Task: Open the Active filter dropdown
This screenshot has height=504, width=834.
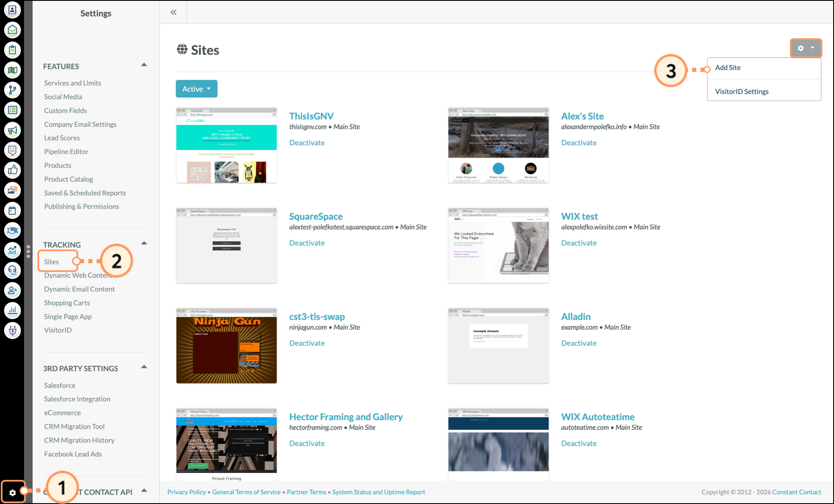Action: coord(196,89)
